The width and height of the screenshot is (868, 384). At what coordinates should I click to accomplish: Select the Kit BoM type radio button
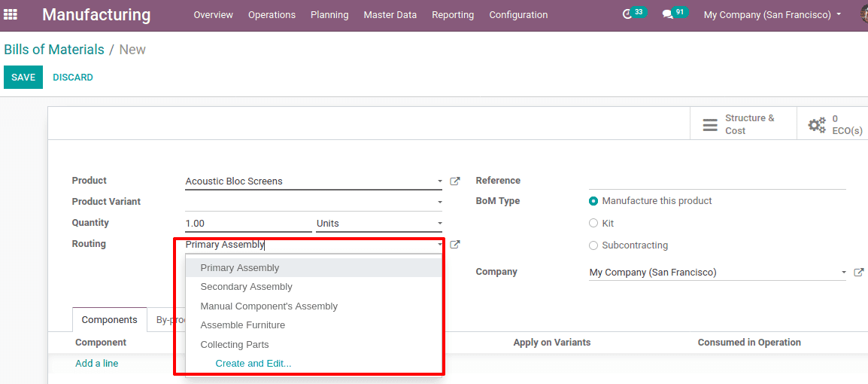[593, 224]
